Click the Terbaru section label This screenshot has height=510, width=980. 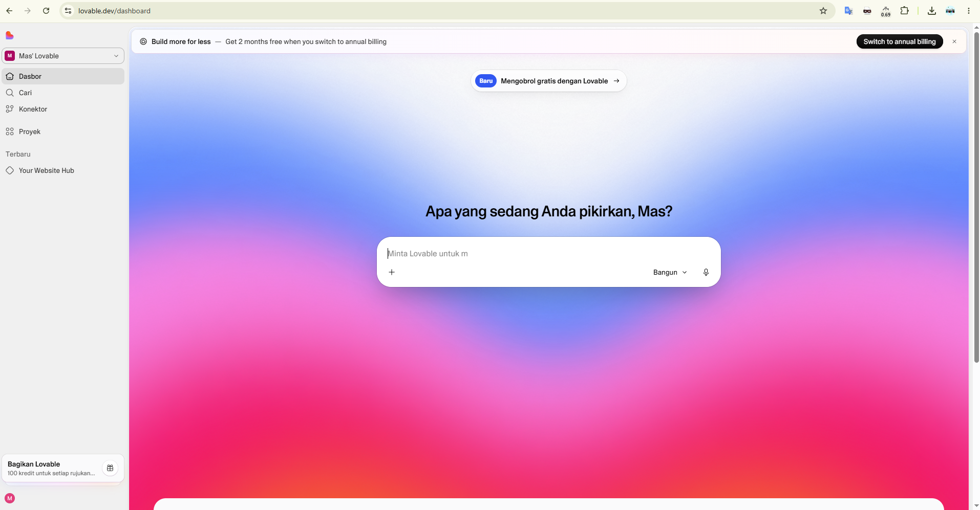coord(18,154)
